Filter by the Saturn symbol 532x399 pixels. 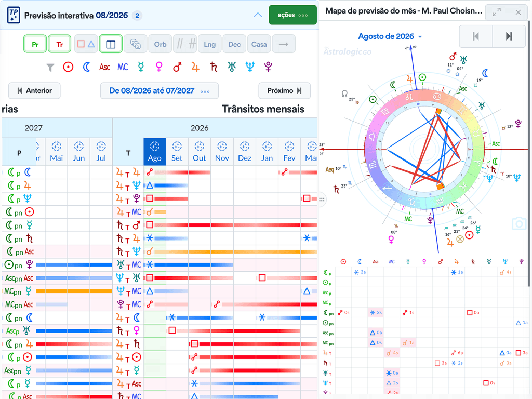pos(214,67)
